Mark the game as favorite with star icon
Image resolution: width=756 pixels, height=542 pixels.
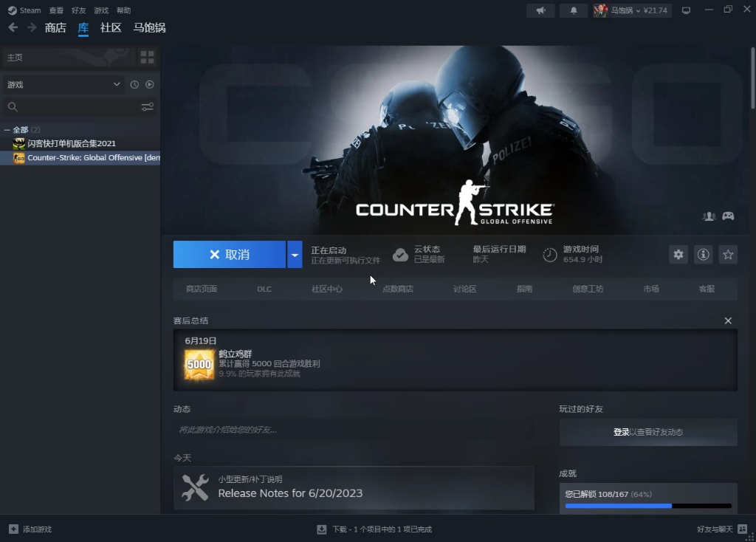(x=728, y=254)
